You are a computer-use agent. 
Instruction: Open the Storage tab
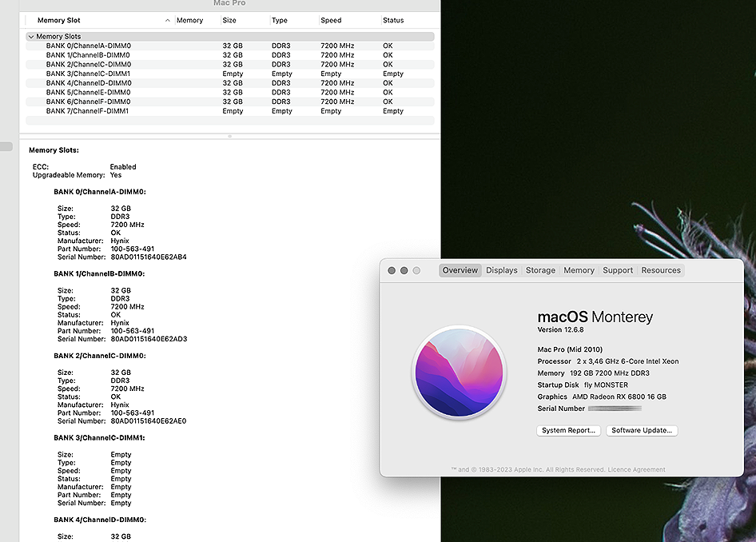tap(540, 270)
